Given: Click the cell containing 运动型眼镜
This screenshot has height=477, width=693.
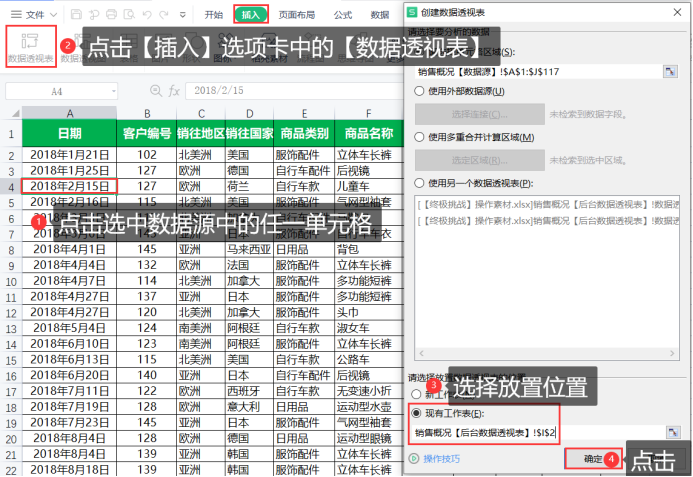Looking at the screenshot, I should tap(369, 438).
